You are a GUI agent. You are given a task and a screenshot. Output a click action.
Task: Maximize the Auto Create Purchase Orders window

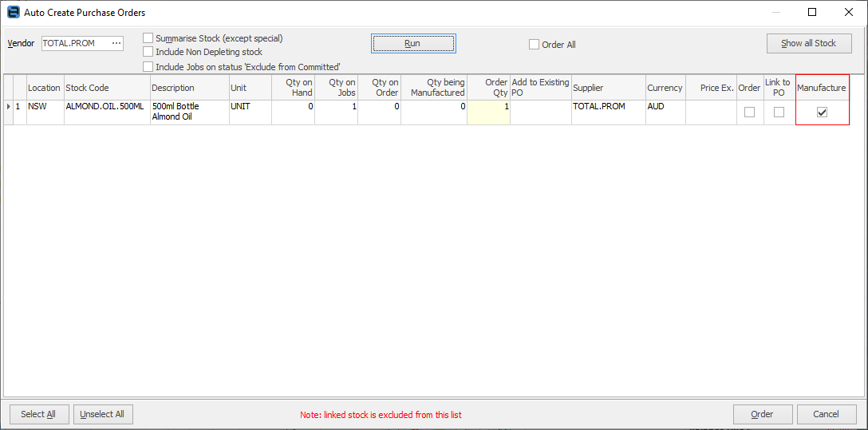(x=812, y=12)
